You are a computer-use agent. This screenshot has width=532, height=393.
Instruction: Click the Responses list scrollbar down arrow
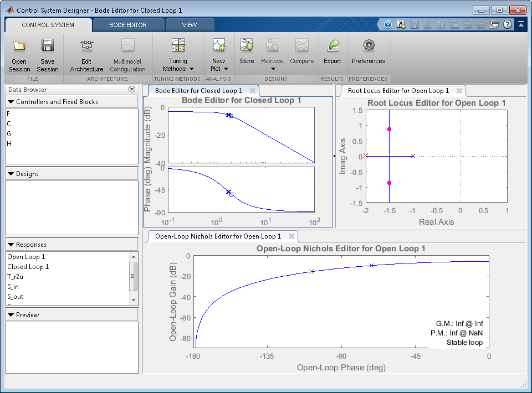click(x=133, y=301)
